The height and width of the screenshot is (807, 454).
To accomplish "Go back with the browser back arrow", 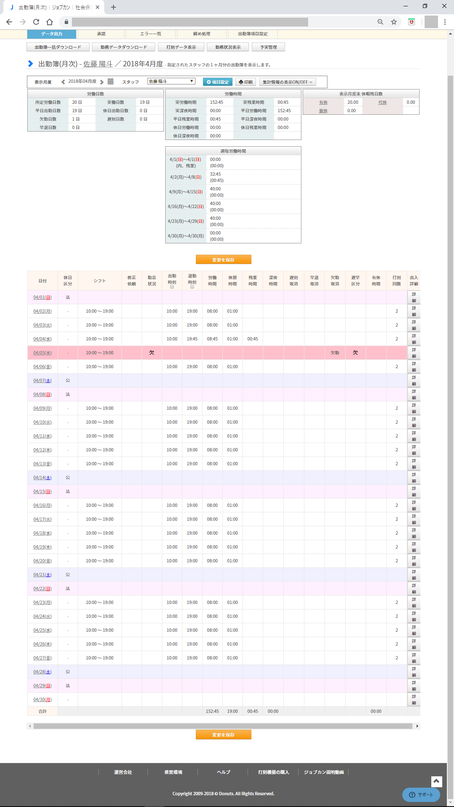I will tap(9, 22).
